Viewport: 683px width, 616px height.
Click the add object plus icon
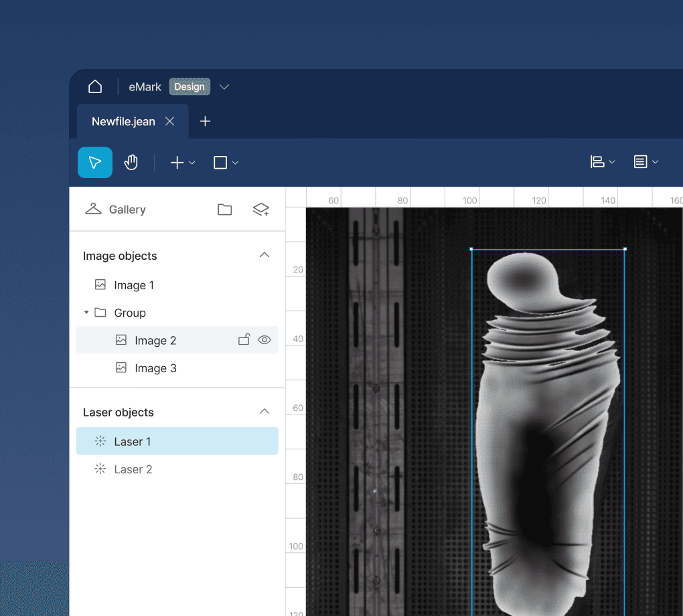[177, 162]
